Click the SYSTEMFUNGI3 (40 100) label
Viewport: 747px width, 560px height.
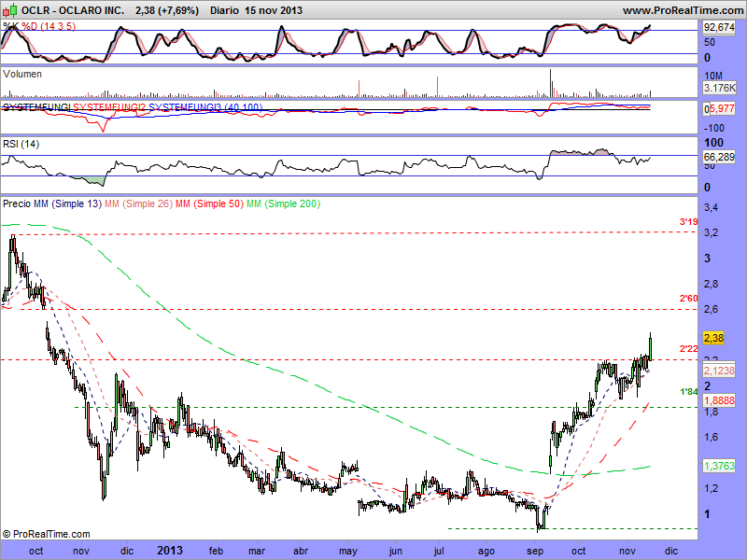[205, 107]
